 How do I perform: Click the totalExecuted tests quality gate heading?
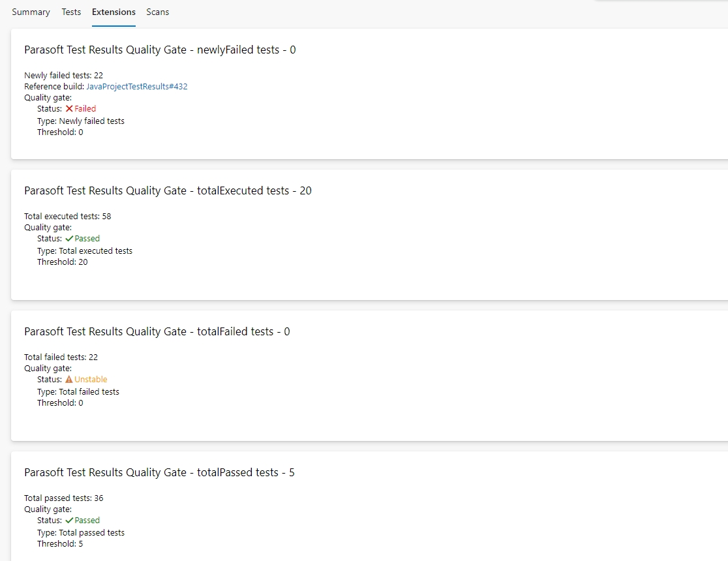point(168,190)
